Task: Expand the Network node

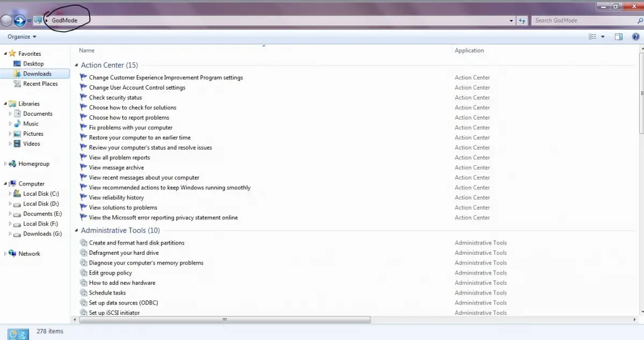Action: [x=5, y=254]
